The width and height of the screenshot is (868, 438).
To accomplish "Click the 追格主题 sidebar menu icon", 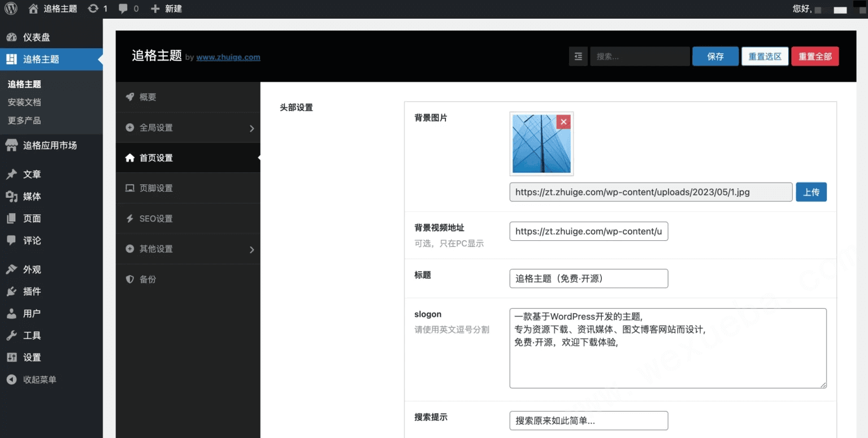I will (11, 59).
